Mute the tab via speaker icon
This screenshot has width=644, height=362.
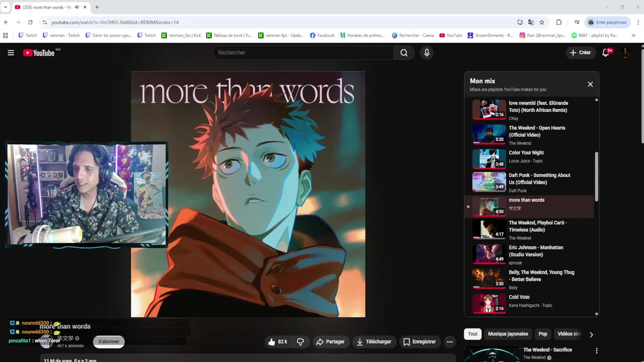click(76, 7)
